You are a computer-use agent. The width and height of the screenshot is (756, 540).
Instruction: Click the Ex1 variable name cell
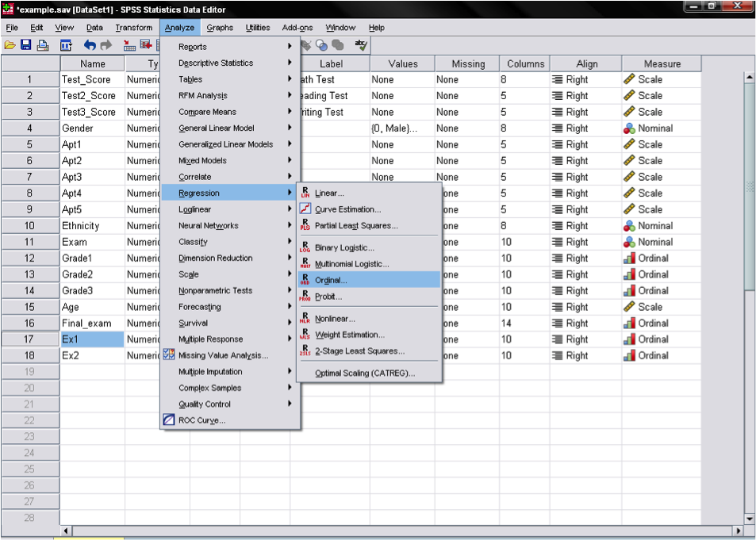pyautogui.click(x=91, y=339)
